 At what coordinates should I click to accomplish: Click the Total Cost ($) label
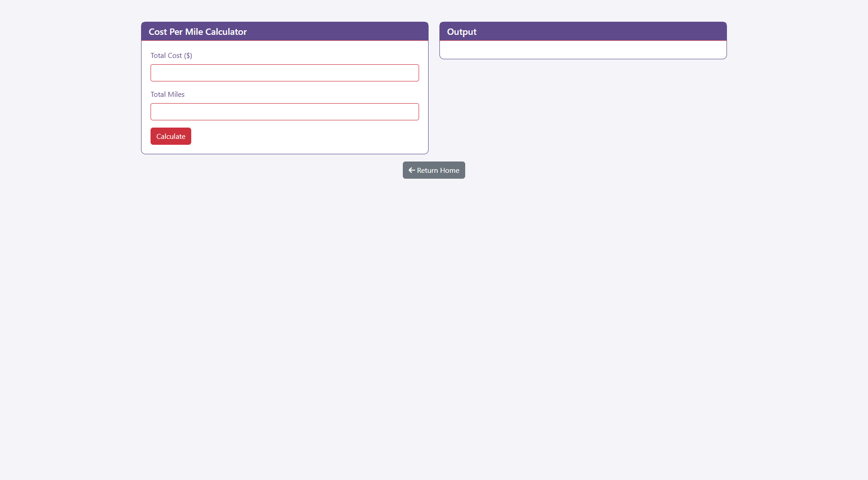click(x=171, y=56)
